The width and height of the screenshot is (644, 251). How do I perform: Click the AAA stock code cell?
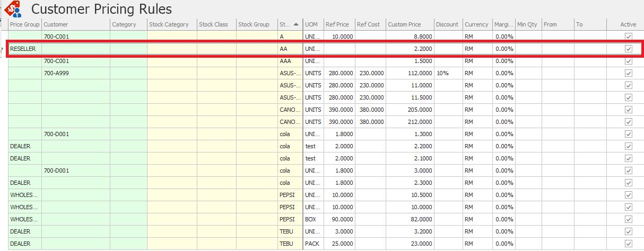tap(290, 61)
